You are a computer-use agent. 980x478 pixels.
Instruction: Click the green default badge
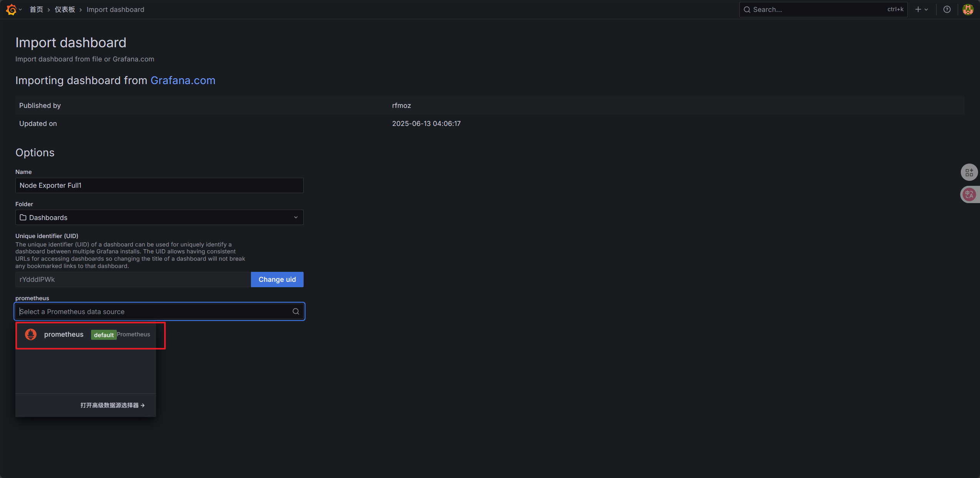pyautogui.click(x=104, y=335)
